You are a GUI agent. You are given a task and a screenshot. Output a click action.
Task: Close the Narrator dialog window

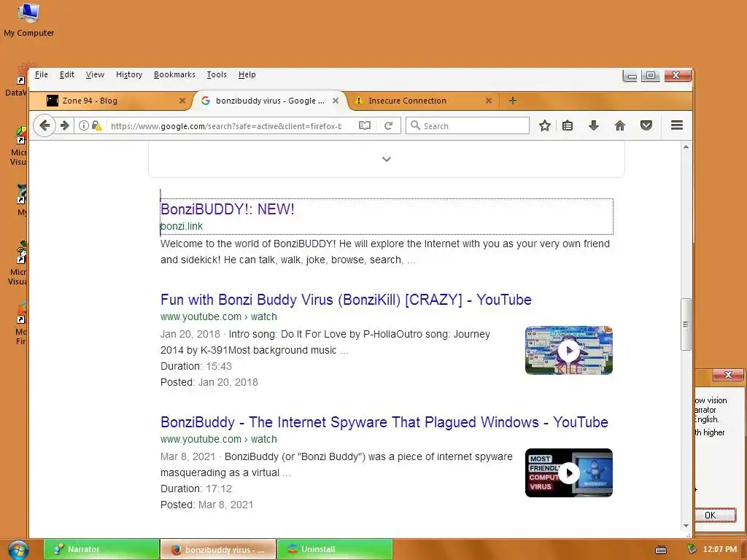pyautogui.click(x=728, y=375)
